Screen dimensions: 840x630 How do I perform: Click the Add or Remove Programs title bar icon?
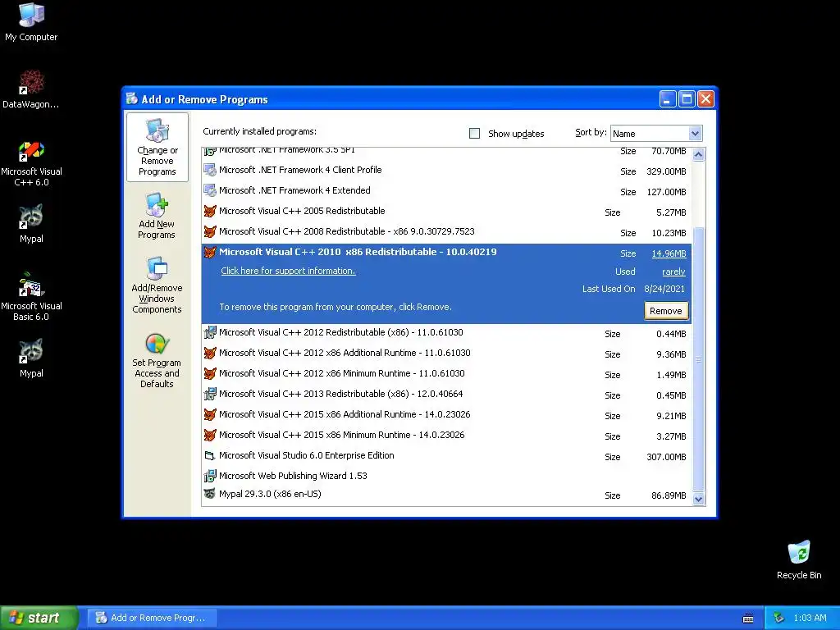(x=132, y=98)
